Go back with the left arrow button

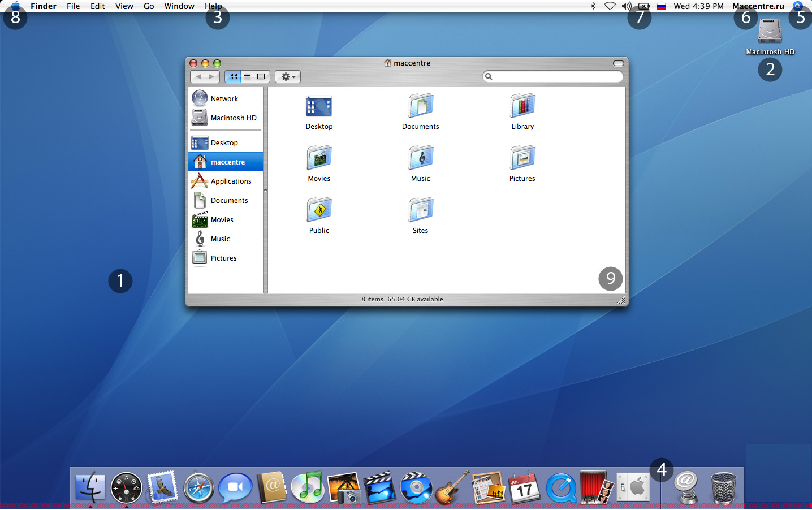tap(198, 76)
